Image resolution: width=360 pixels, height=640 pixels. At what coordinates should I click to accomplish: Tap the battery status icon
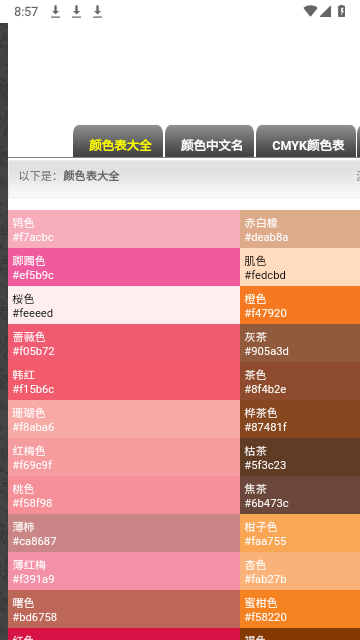[342, 11]
